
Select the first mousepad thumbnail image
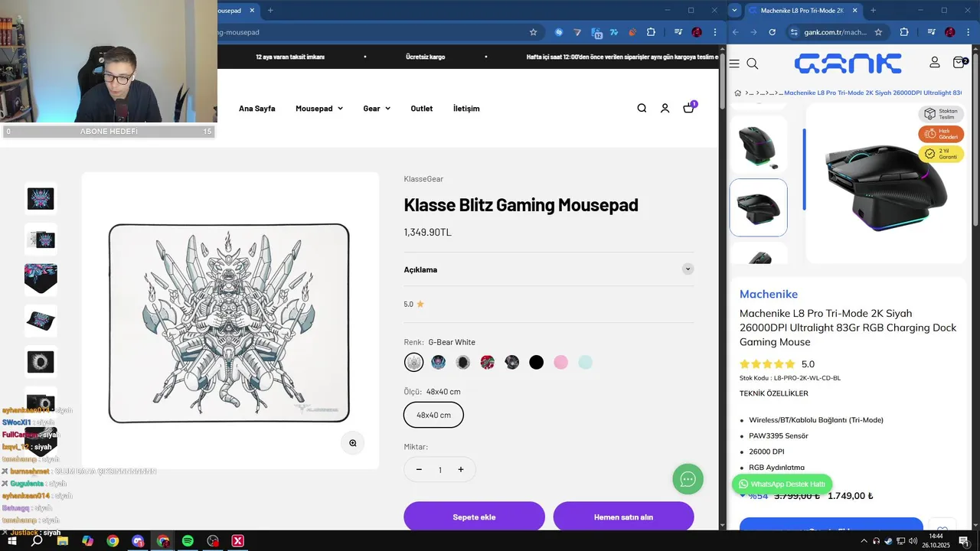tap(41, 198)
